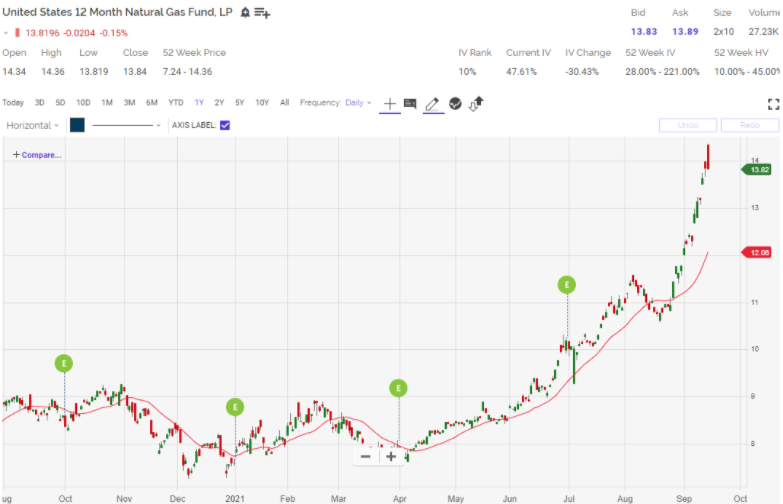Click the 52 Week Price range 7.24 - 14.36
Image resolution: width=783 pixels, height=504 pixels.
click(x=187, y=71)
